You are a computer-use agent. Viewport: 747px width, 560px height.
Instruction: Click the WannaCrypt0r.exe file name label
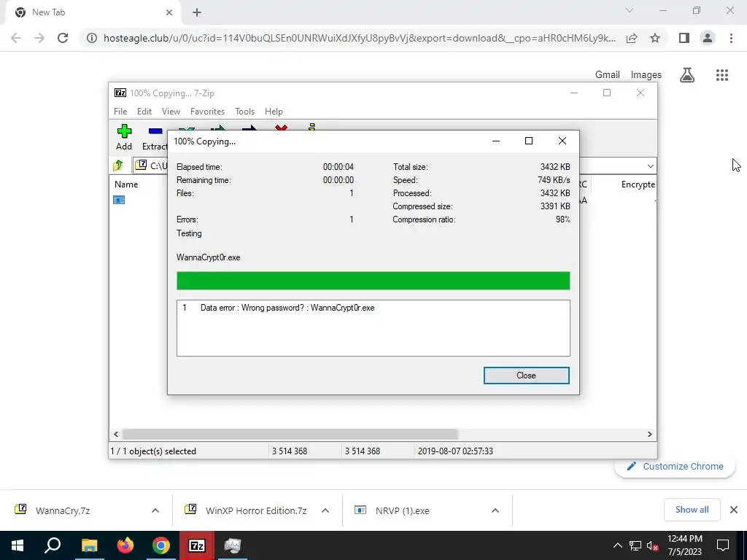208,257
